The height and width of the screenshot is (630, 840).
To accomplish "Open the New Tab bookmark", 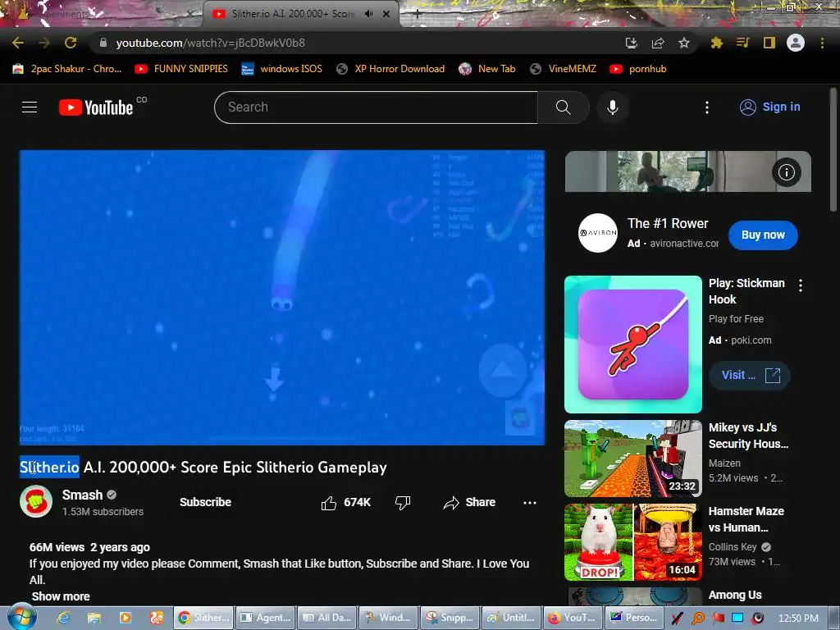I will pyautogui.click(x=487, y=69).
